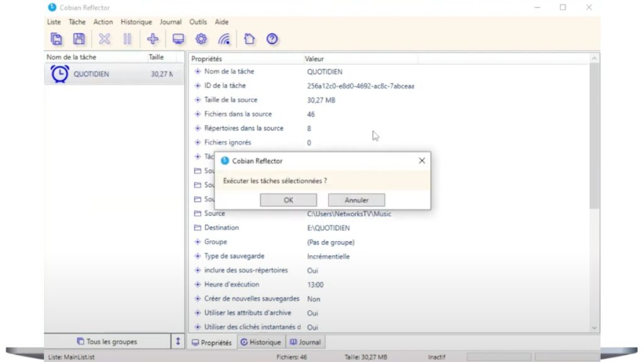The image size is (644, 362).
Task: Open the Historique menu in the menu bar
Action: pyautogui.click(x=136, y=22)
